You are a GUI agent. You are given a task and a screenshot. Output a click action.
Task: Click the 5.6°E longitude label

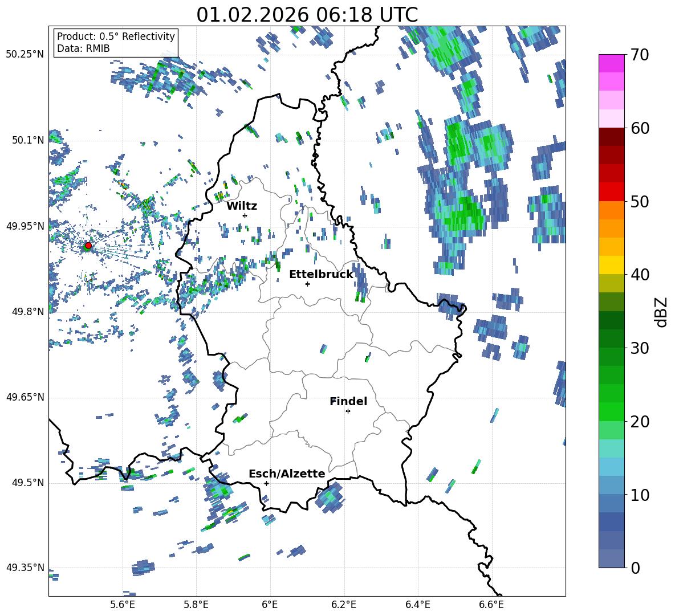click(123, 605)
